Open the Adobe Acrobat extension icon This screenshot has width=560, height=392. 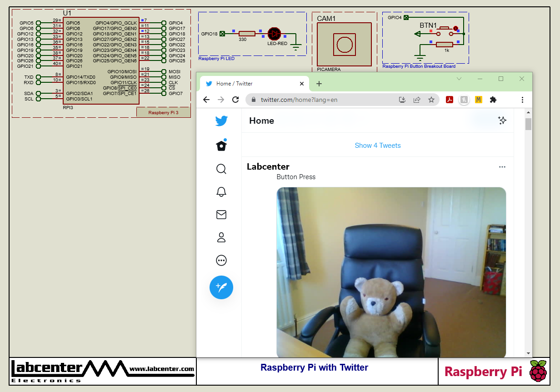click(450, 100)
